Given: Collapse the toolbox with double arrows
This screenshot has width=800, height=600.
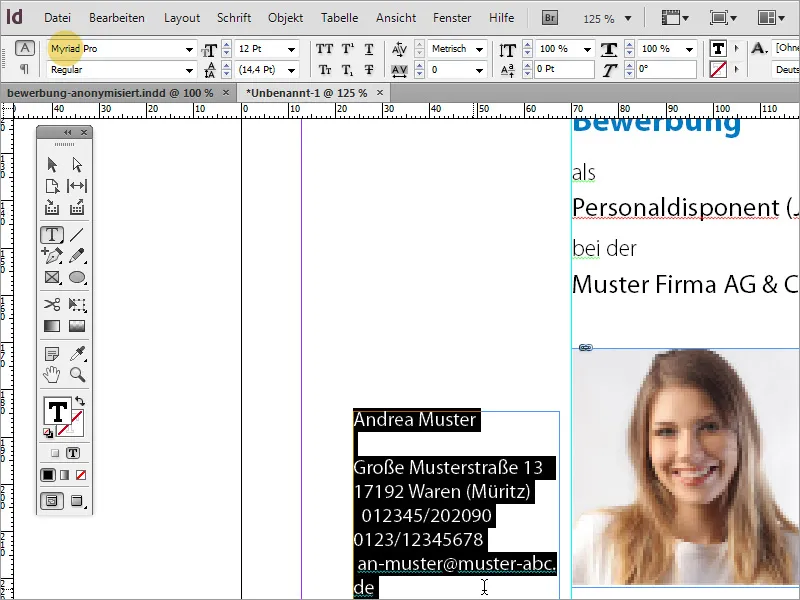Looking at the screenshot, I should click(x=67, y=133).
